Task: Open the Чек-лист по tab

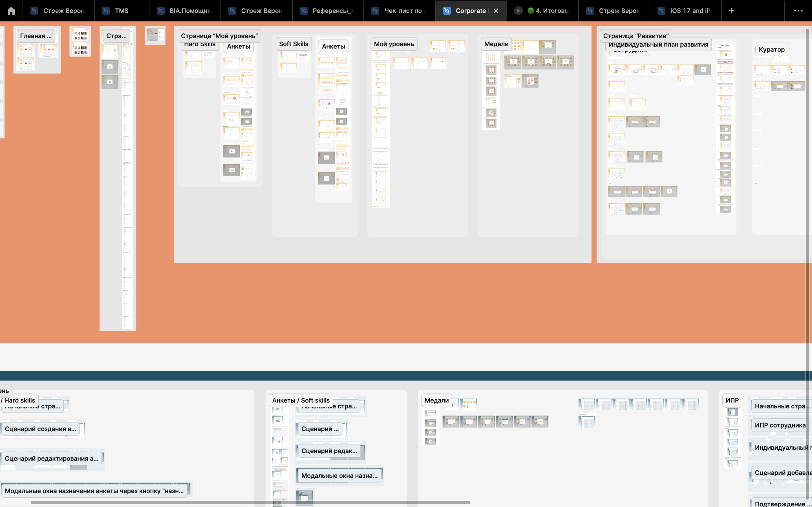Action: (x=404, y=11)
